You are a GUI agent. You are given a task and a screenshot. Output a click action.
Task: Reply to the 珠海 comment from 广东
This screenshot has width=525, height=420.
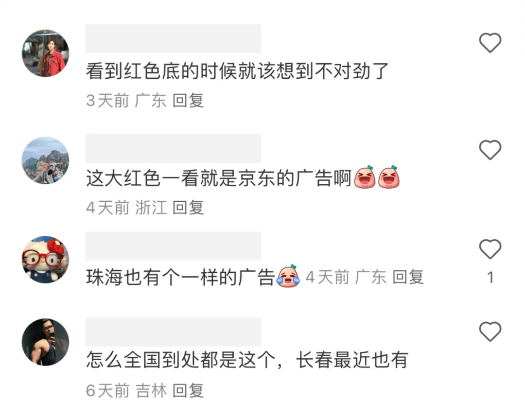(x=408, y=277)
